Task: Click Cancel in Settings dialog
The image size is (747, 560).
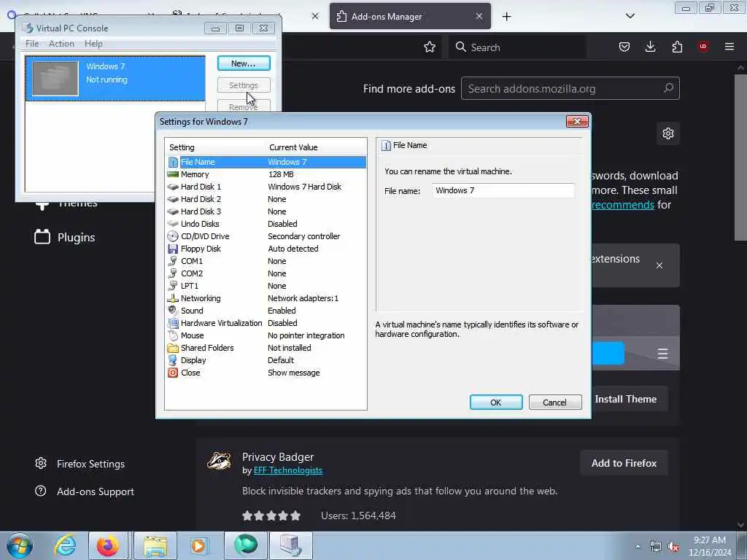Action: [x=555, y=402]
